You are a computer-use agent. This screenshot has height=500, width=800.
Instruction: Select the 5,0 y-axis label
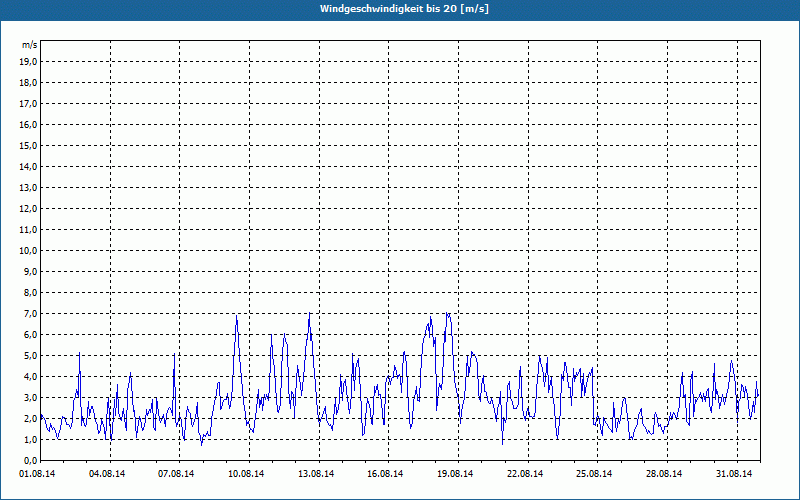(x=30, y=356)
